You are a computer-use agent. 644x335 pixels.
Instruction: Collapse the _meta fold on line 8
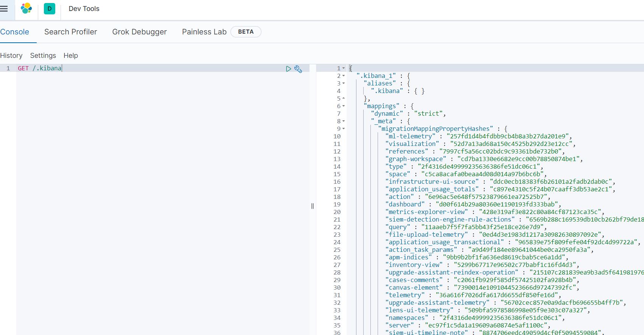pos(344,121)
